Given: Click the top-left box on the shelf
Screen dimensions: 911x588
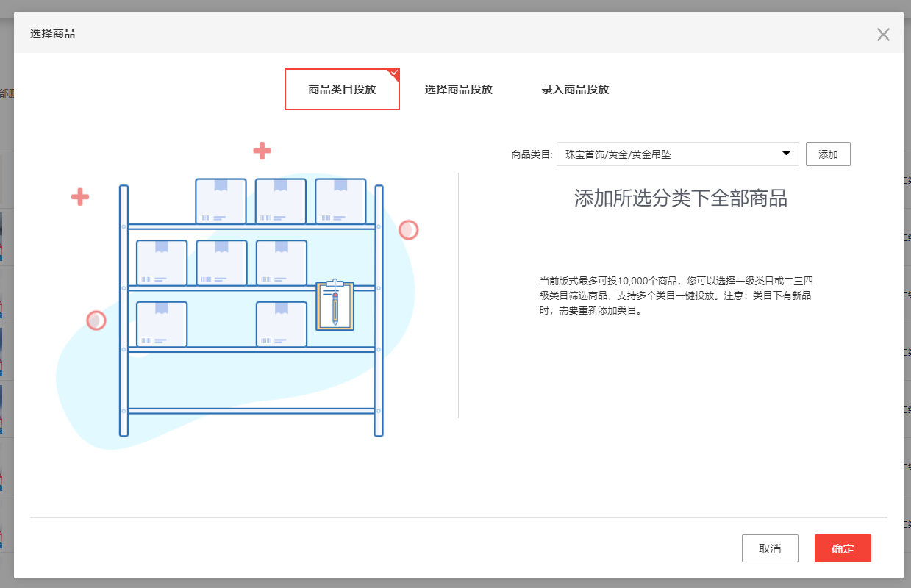Looking at the screenshot, I should click(x=221, y=201).
